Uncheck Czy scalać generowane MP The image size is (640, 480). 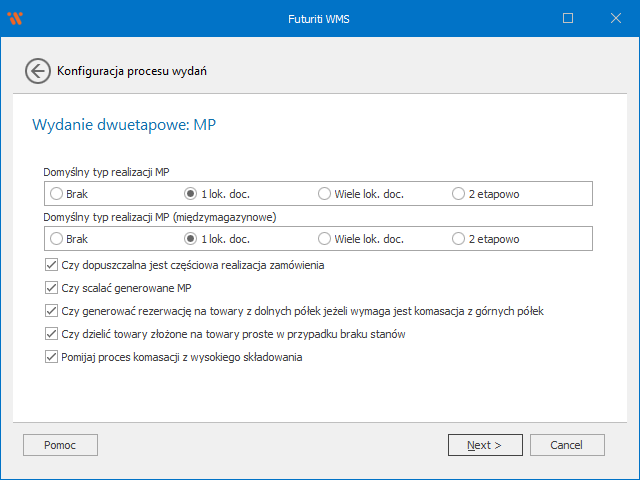pyautogui.click(x=52, y=289)
